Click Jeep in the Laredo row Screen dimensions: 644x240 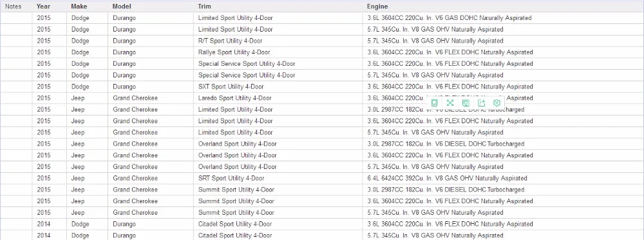[x=78, y=99]
